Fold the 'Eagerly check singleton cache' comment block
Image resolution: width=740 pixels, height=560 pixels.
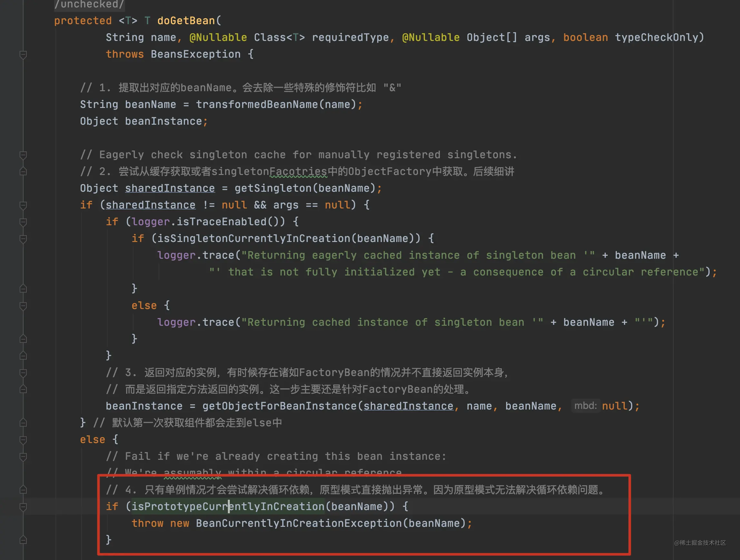[23, 155]
